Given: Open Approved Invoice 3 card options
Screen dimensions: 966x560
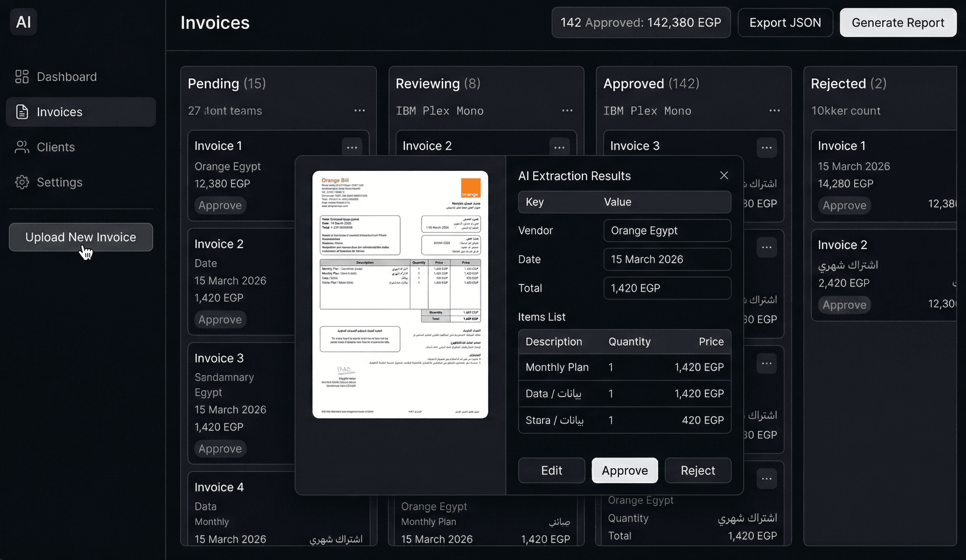Looking at the screenshot, I should (766, 148).
